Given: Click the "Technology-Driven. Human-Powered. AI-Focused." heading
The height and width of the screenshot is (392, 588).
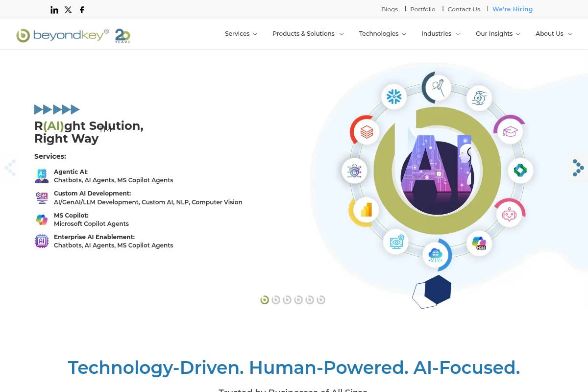Looking at the screenshot, I should pyautogui.click(x=294, y=367).
